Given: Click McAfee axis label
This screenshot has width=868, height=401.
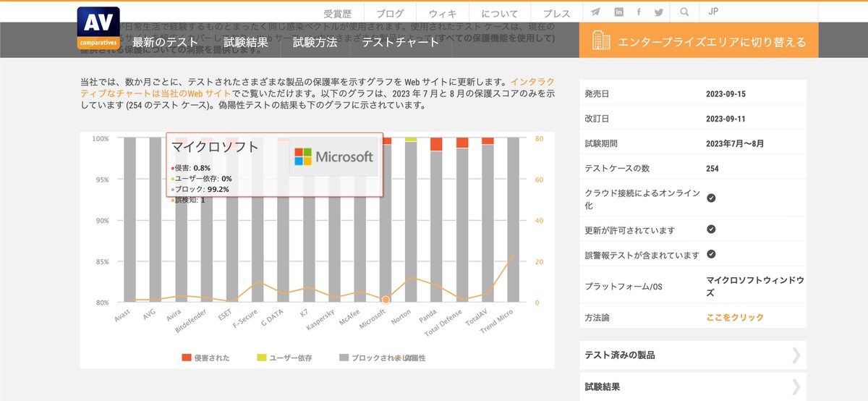Looking at the screenshot, I should [351, 318].
